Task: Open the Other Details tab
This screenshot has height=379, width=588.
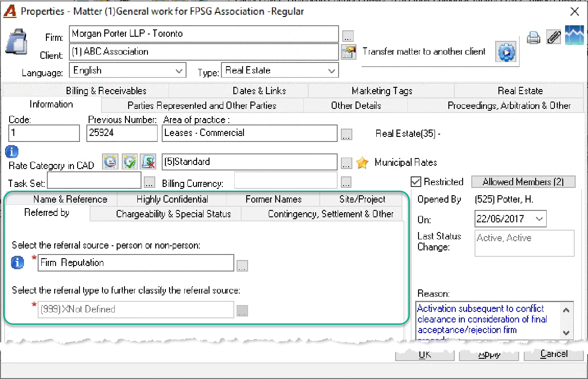Action: coord(356,105)
